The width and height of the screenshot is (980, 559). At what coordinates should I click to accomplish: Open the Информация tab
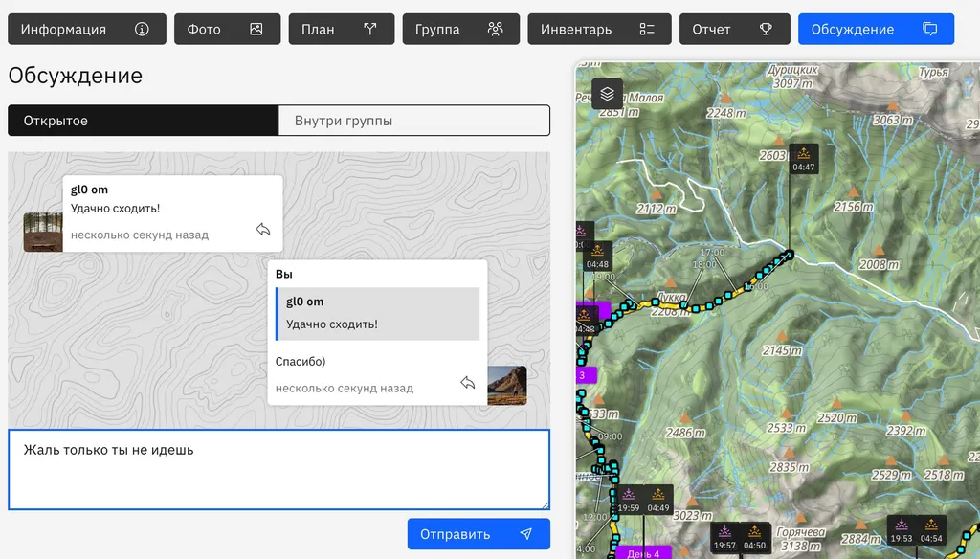[x=86, y=29]
